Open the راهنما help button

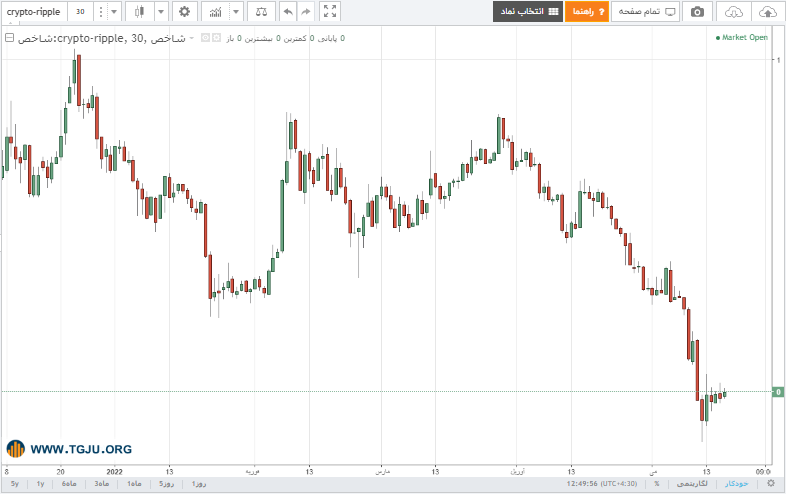[587, 12]
